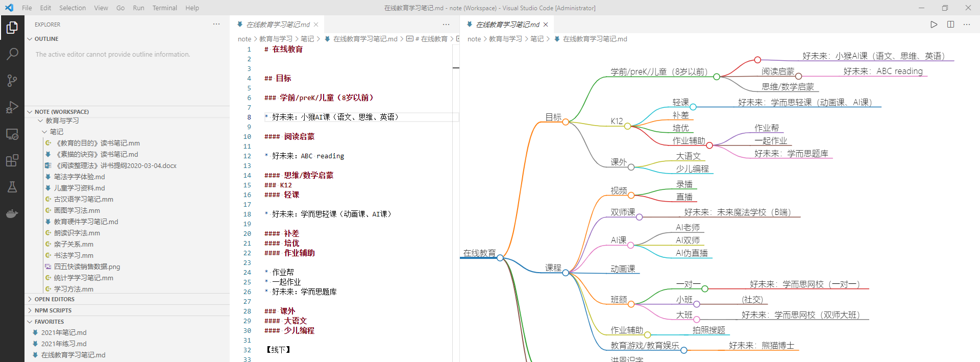Screen dimensions: 980x362
Task: Open favorite 2021年笔记.md
Action: [x=64, y=332]
